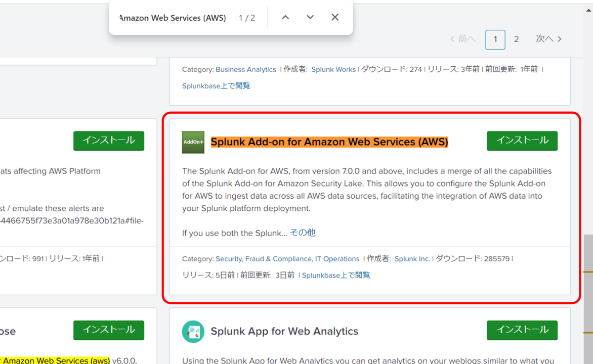Install the Splunk Add-on for AWS
593x364 pixels.
522,141
